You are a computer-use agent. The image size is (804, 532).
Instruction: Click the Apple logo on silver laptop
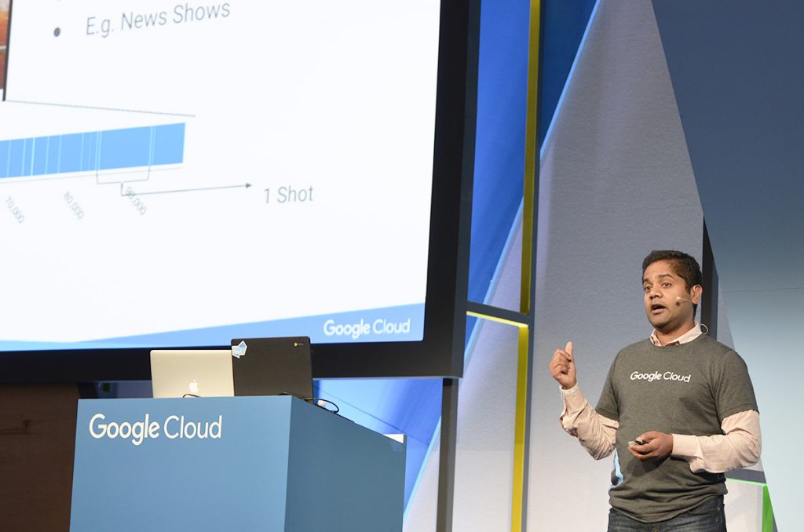click(x=193, y=386)
